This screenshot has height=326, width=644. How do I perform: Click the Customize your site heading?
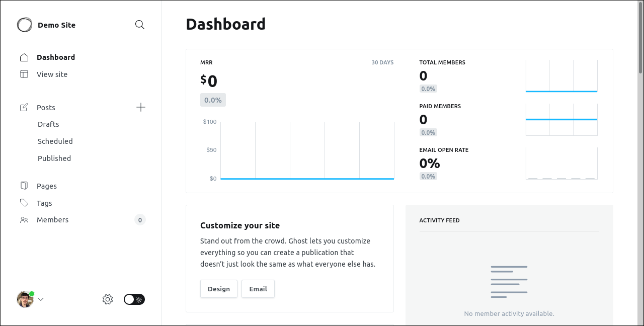pos(240,225)
